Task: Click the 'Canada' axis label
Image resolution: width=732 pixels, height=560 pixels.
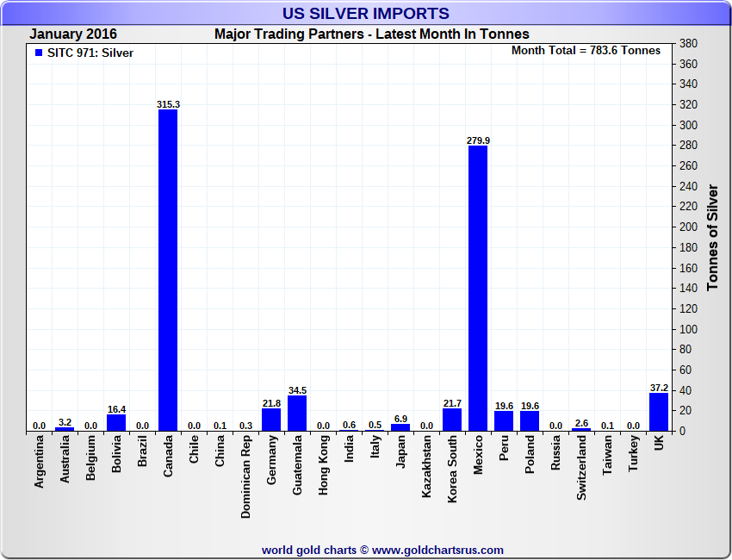Action: (168, 456)
